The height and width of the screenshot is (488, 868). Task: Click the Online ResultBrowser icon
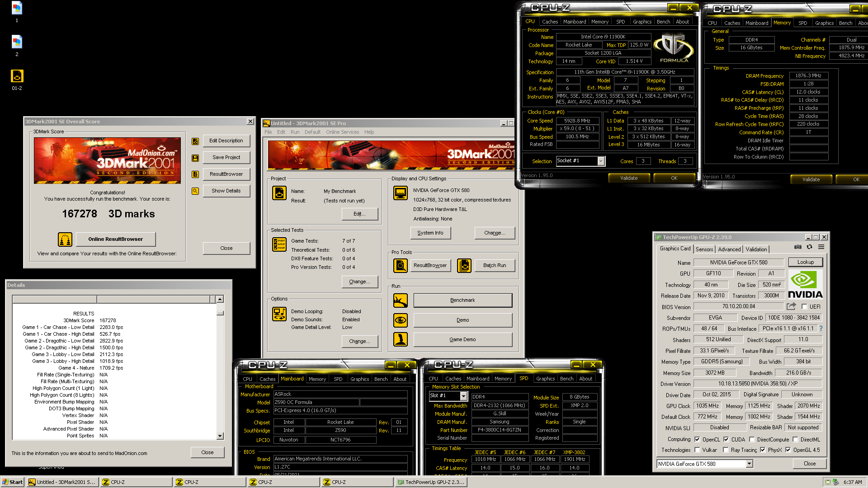point(65,239)
